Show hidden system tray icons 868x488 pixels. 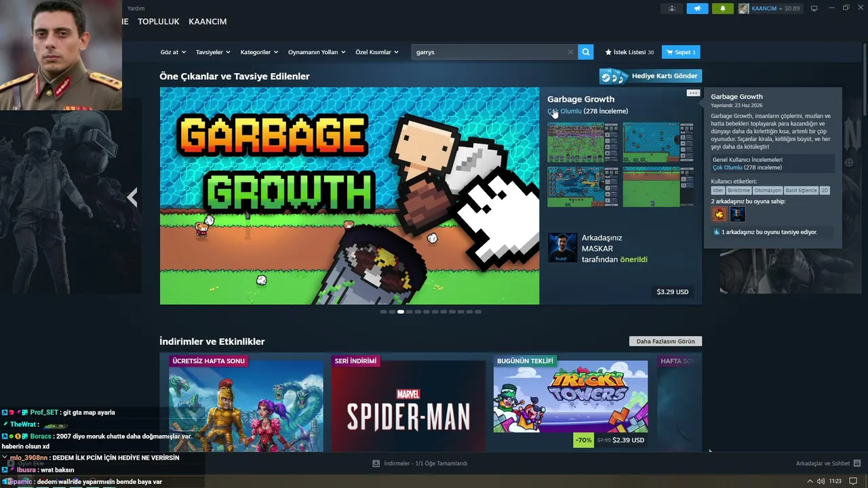tap(810, 481)
